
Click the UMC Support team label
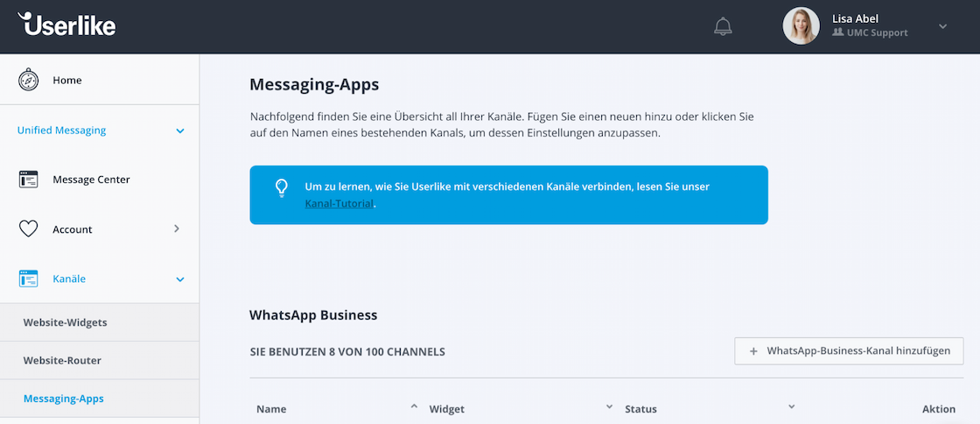[877, 32]
